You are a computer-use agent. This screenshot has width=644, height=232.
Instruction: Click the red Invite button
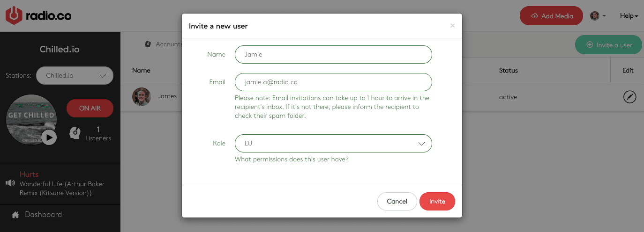tap(437, 201)
